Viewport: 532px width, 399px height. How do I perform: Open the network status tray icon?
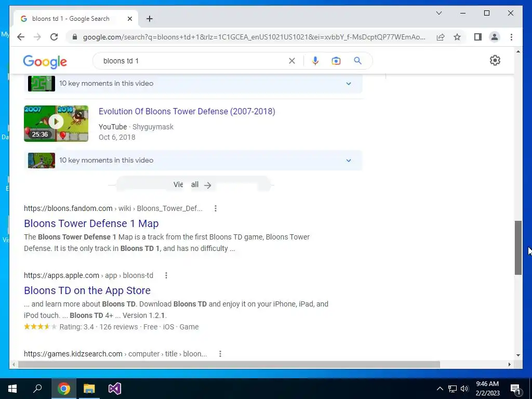(x=453, y=389)
